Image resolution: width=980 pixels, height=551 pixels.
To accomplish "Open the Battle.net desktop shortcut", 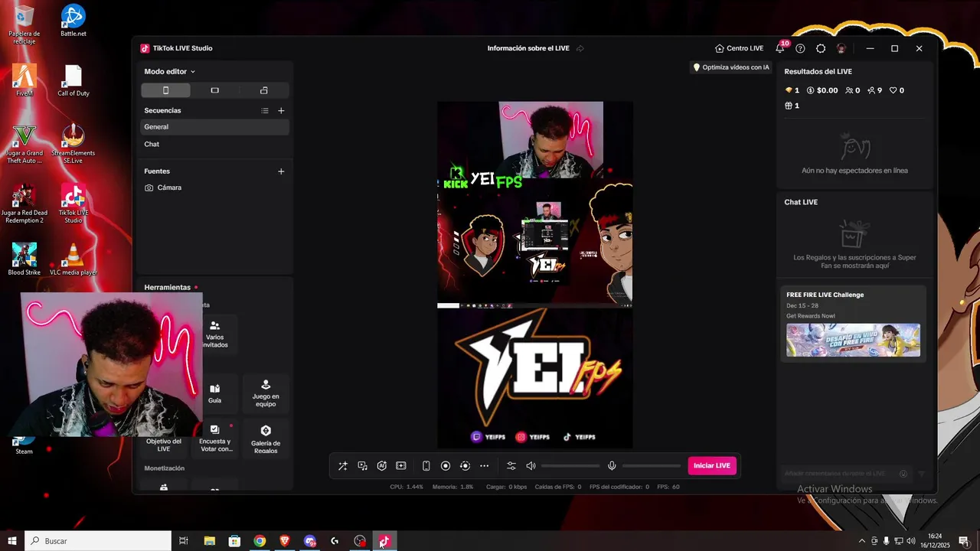I will tap(73, 21).
